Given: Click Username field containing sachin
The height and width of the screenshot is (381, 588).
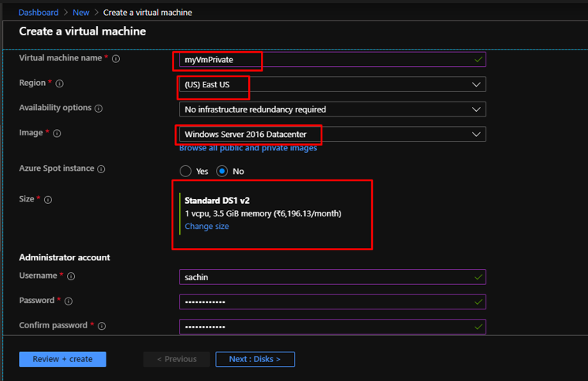Looking at the screenshot, I should (x=333, y=277).
